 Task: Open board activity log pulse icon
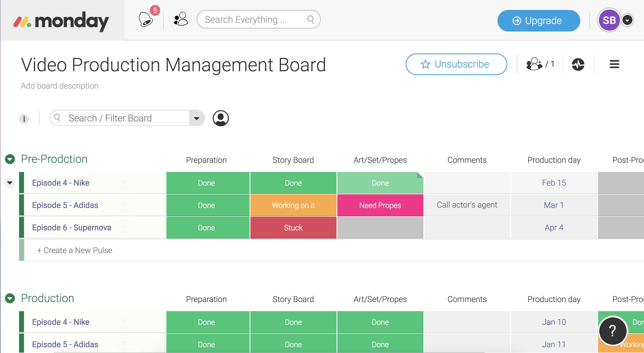click(578, 64)
